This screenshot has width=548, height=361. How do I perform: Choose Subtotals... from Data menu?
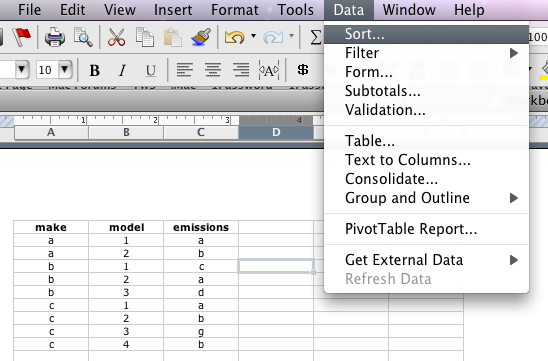tap(426, 91)
